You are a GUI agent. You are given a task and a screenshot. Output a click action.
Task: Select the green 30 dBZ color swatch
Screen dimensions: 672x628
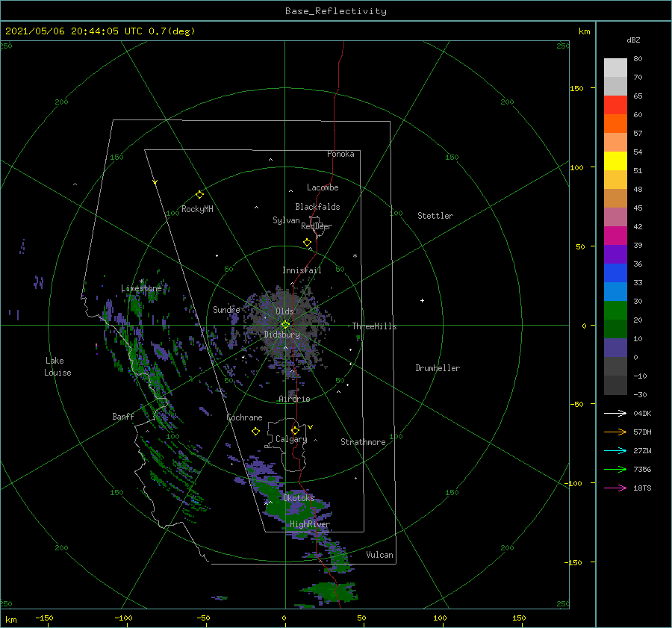click(x=615, y=310)
